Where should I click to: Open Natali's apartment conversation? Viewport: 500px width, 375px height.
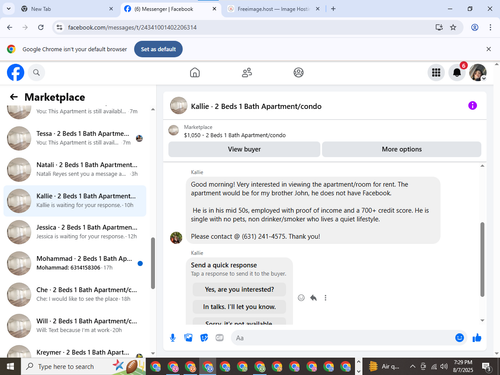tap(75, 169)
